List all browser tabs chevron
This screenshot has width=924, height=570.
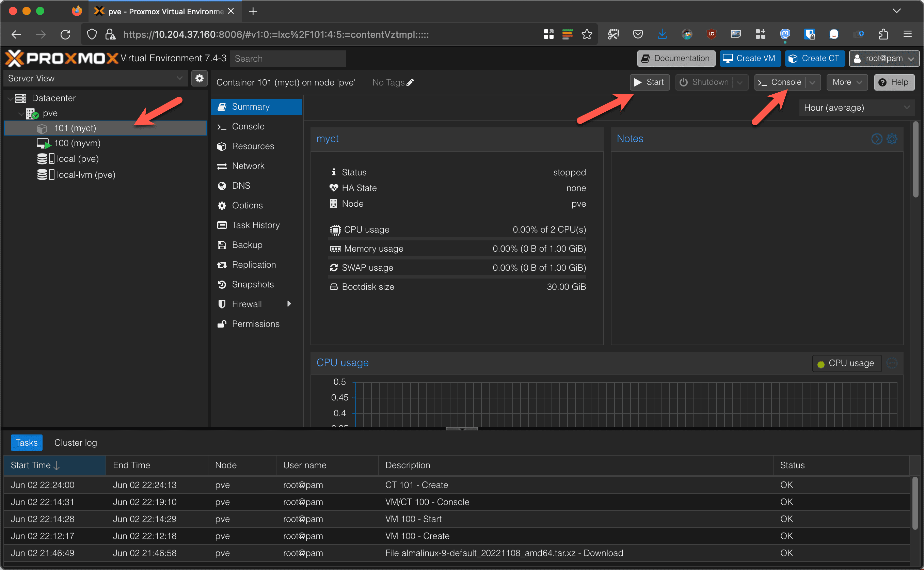pos(896,11)
